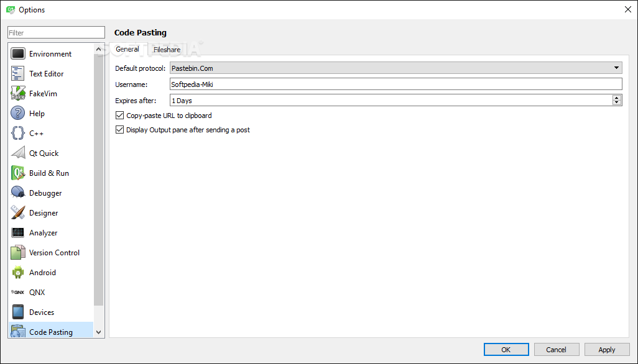Select the Version Control icon
638x364 pixels.
pos(18,253)
